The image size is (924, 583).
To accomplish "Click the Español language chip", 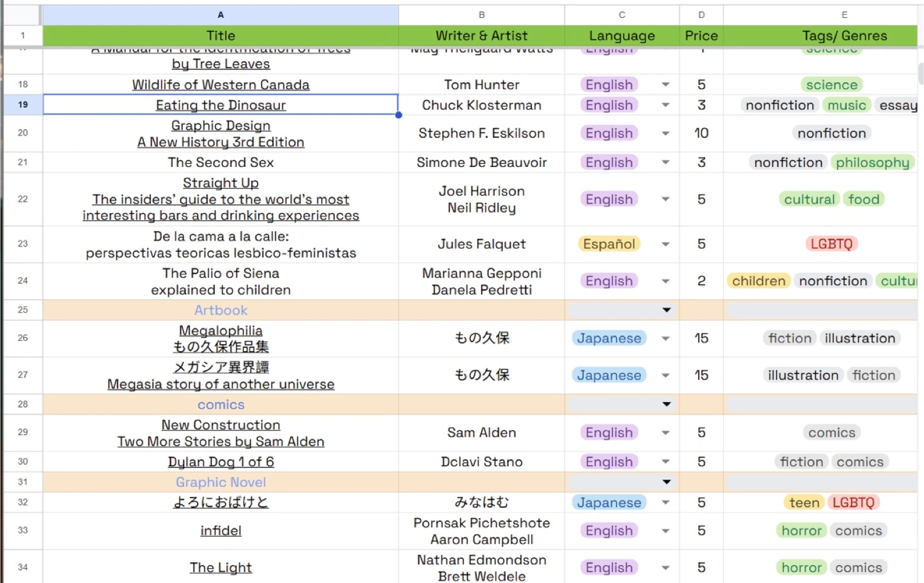I will click(609, 244).
